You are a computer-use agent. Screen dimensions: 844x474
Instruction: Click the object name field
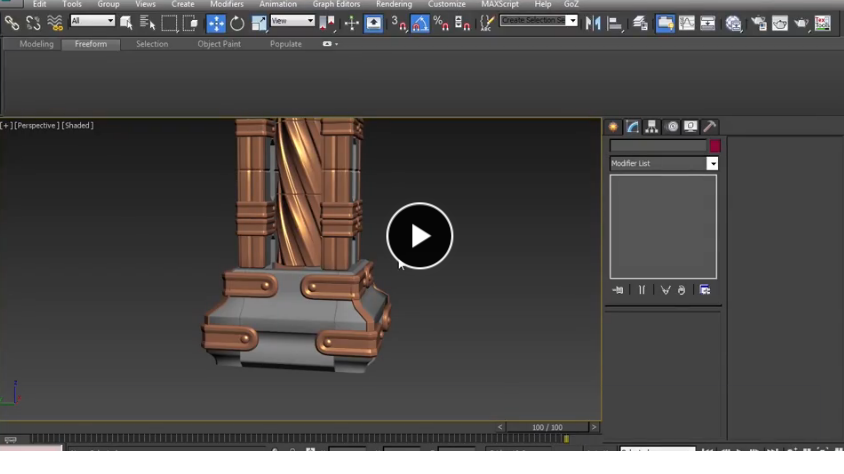click(658, 146)
